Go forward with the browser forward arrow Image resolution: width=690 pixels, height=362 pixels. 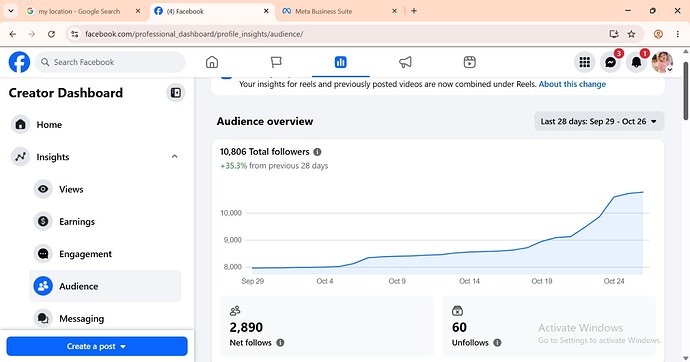click(x=32, y=34)
